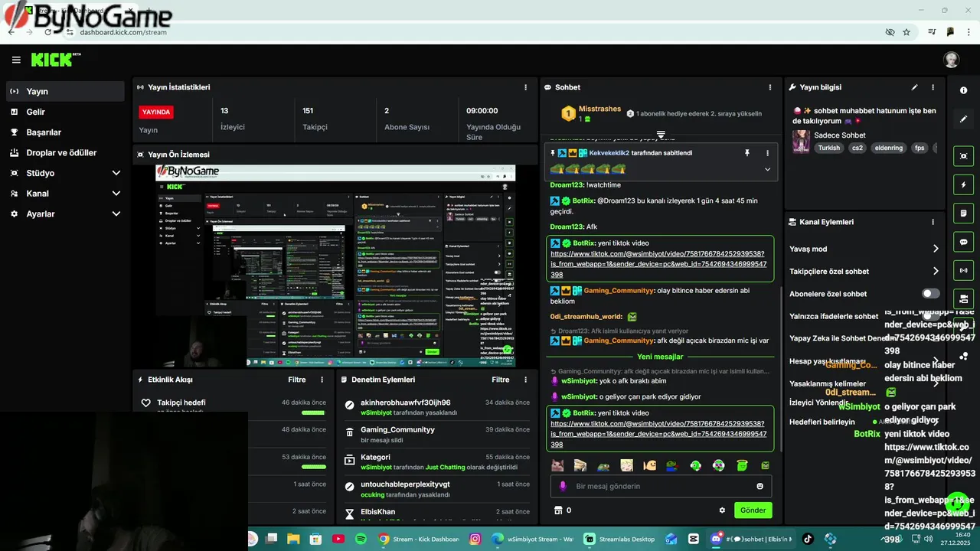Open Takipçilere özel sohbet chevron

[936, 271]
